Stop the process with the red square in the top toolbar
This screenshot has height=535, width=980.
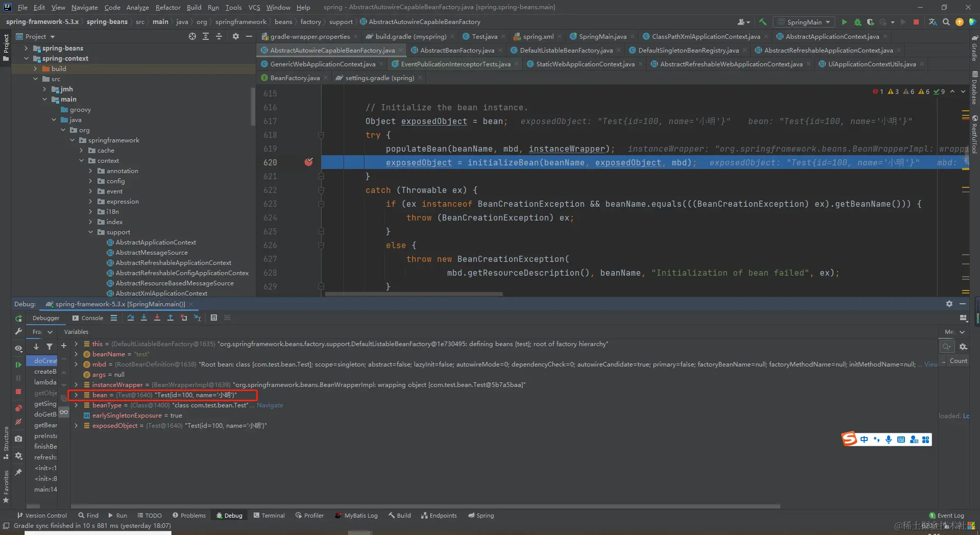916,22
